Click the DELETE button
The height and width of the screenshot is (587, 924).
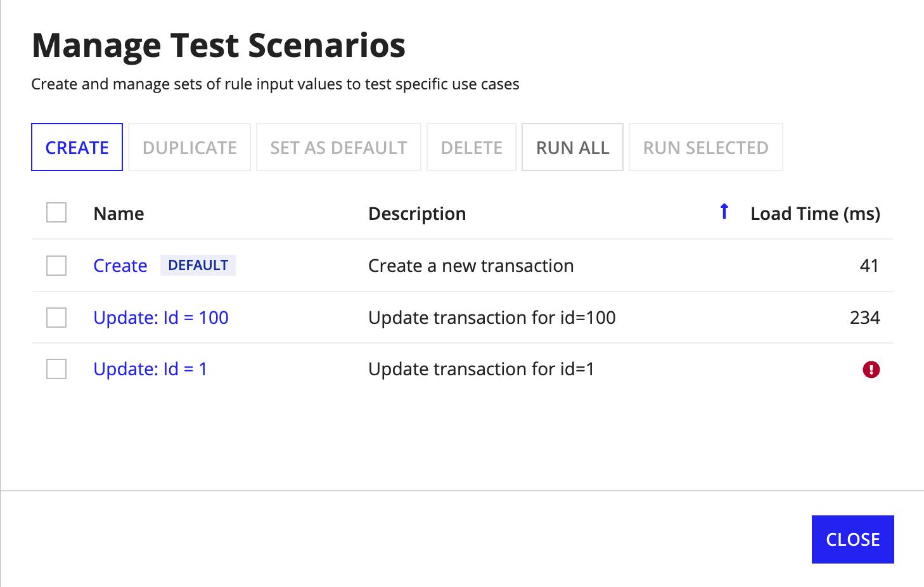click(x=472, y=147)
